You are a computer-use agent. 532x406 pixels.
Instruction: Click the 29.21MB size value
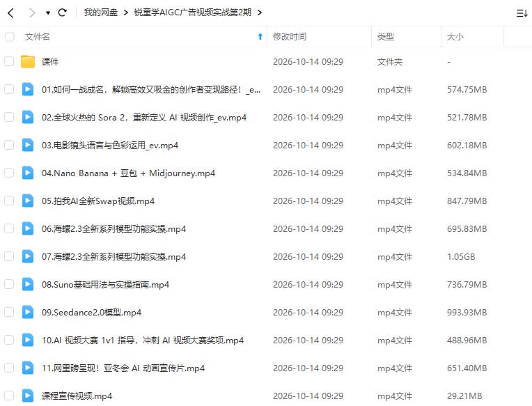[464, 396]
